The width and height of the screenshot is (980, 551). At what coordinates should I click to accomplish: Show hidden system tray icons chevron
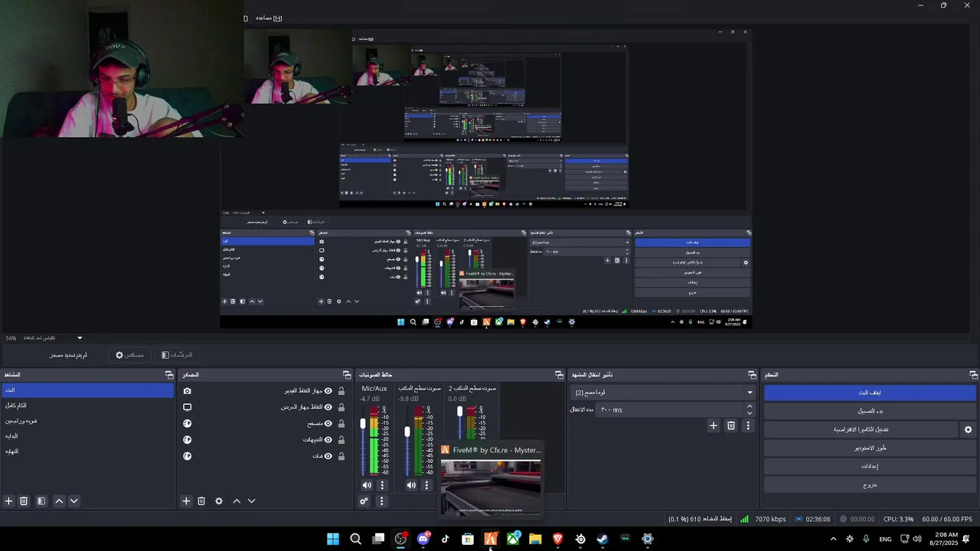click(x=833, y=540)
